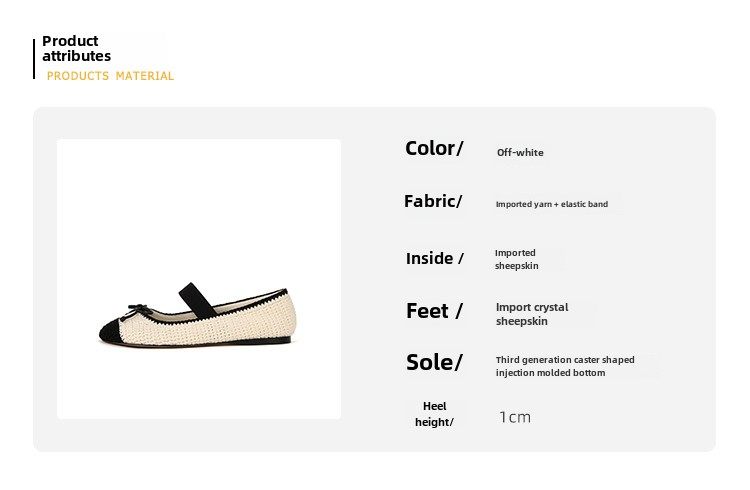Viewport: 750px width, 490px height.
Task: Open the off-white shoe product image
Action: (199, 278)
